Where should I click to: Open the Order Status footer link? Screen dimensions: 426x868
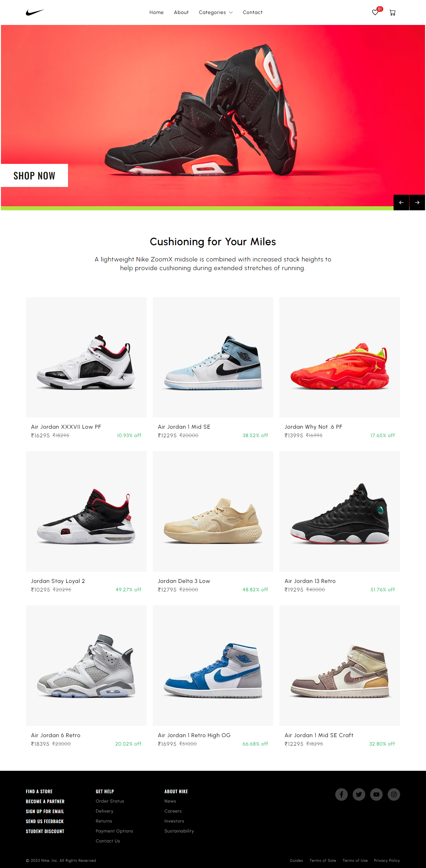(110, 801)
